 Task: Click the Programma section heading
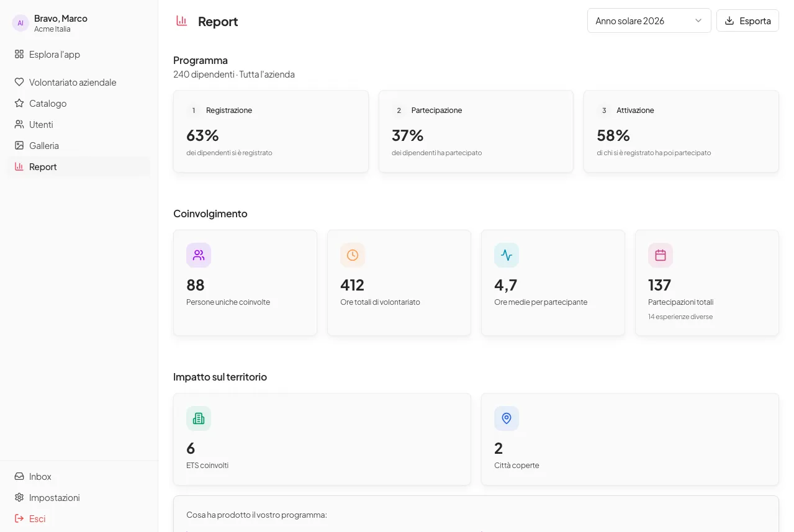click(201, 60)
